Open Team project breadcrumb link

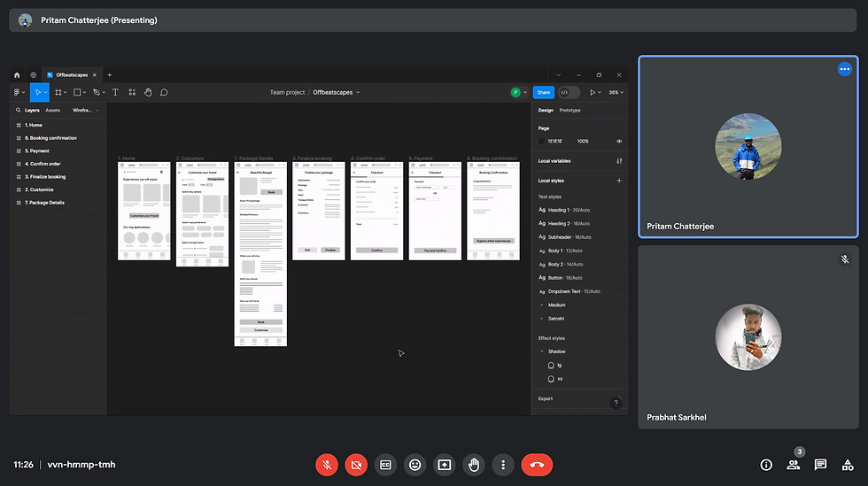click(287, 92)
